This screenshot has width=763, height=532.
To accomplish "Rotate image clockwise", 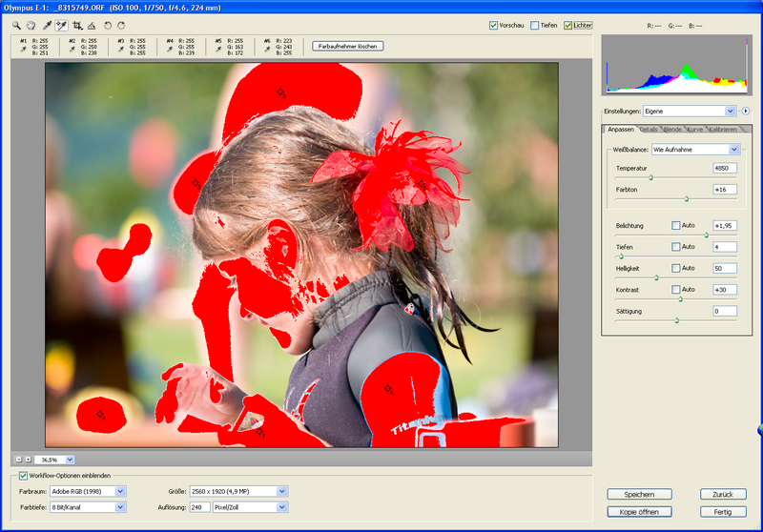I will [x=121, y=25].
